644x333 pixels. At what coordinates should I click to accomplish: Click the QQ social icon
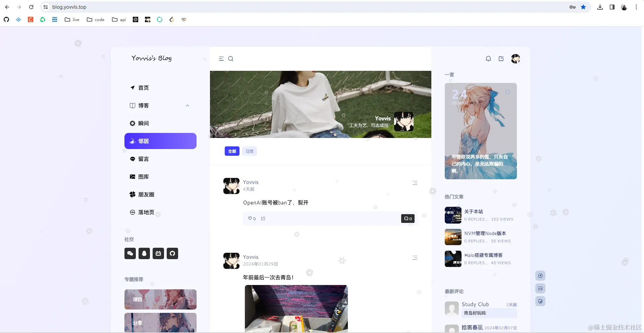tap(144, 253)
